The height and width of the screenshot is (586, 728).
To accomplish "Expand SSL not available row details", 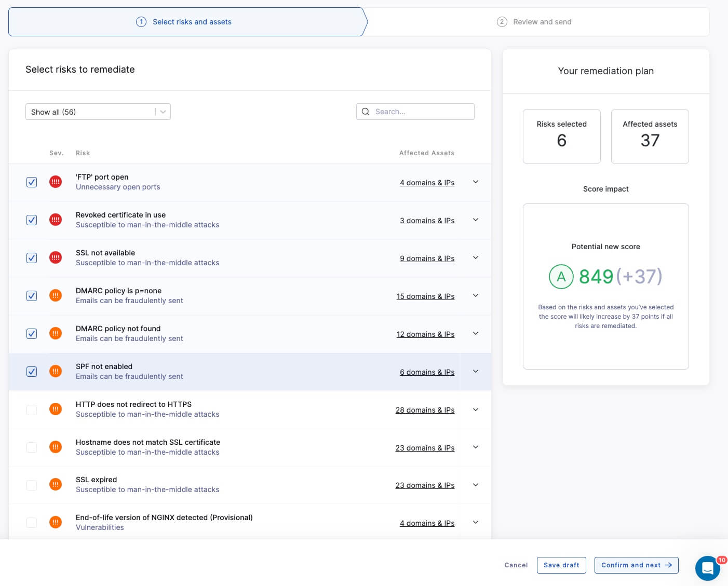I will (476, 257).
